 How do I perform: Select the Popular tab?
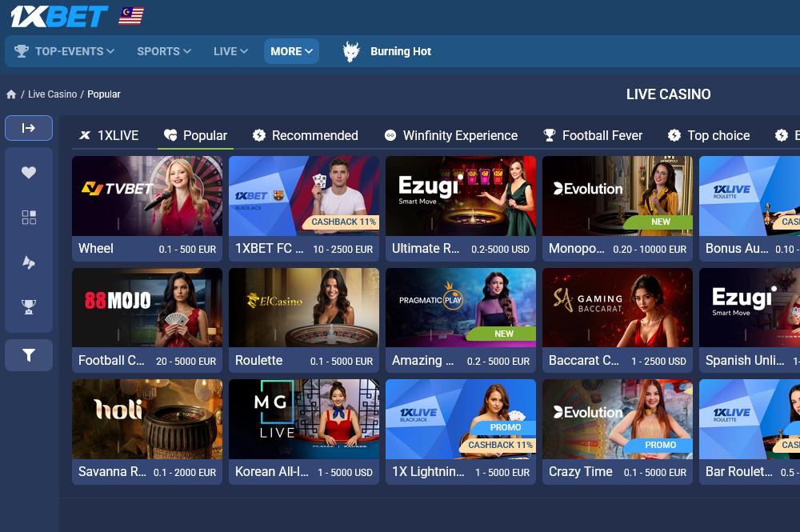(x=195, y=136)
